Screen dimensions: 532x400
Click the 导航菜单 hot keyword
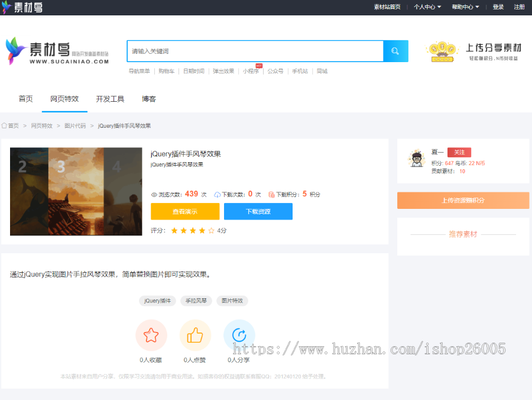pos(139,71)
